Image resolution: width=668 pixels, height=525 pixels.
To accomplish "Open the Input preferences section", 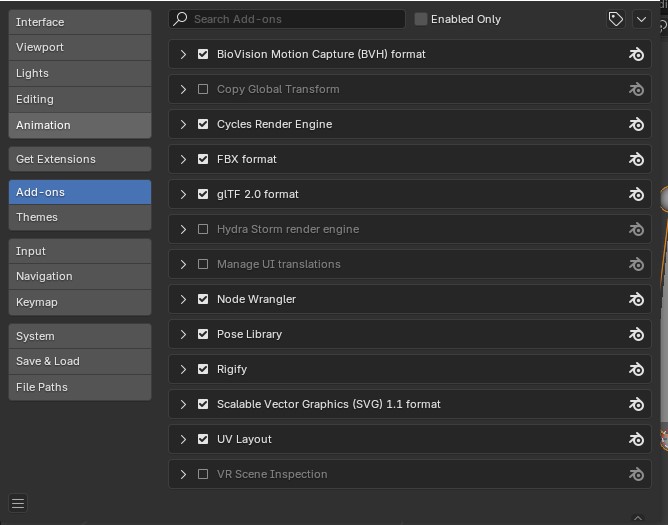I will point(80,251).
